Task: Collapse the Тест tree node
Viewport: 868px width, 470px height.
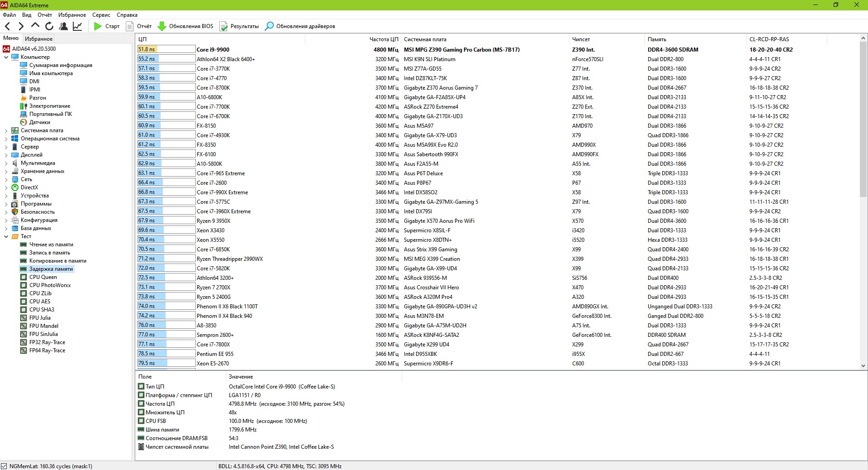Action: click(x=6, y=236)
